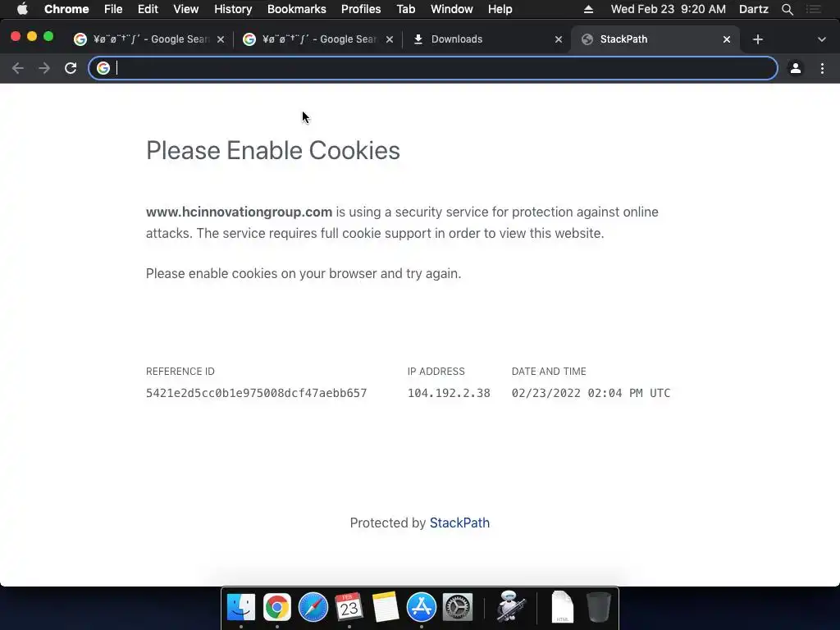Open System Preferences from the Dock
Viewport: 840px width, 630px height.
[x=458, y=608]
